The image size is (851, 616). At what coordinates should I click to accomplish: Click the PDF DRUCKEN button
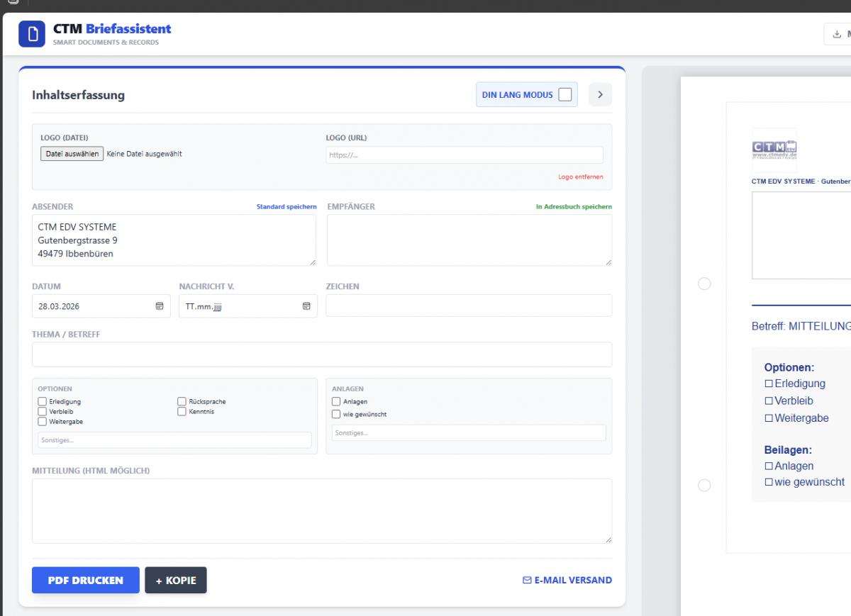pyautogui.click(x=85, y=580)
